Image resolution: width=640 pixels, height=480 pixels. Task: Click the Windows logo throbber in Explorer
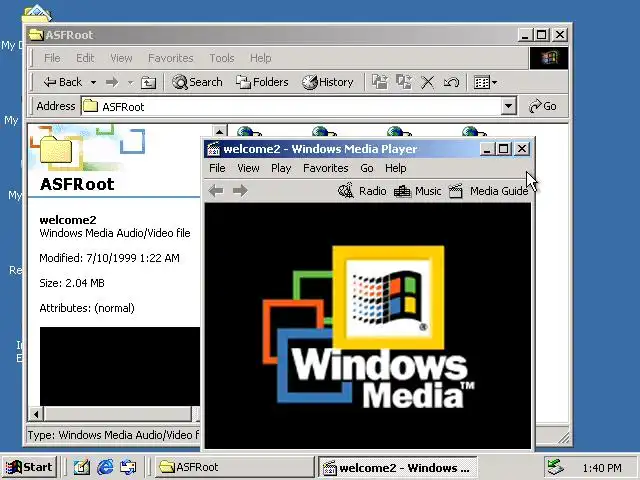point(549,58)
